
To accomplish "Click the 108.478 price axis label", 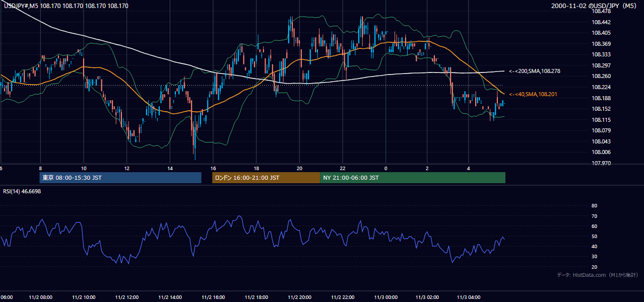I will tap(602, 11).
